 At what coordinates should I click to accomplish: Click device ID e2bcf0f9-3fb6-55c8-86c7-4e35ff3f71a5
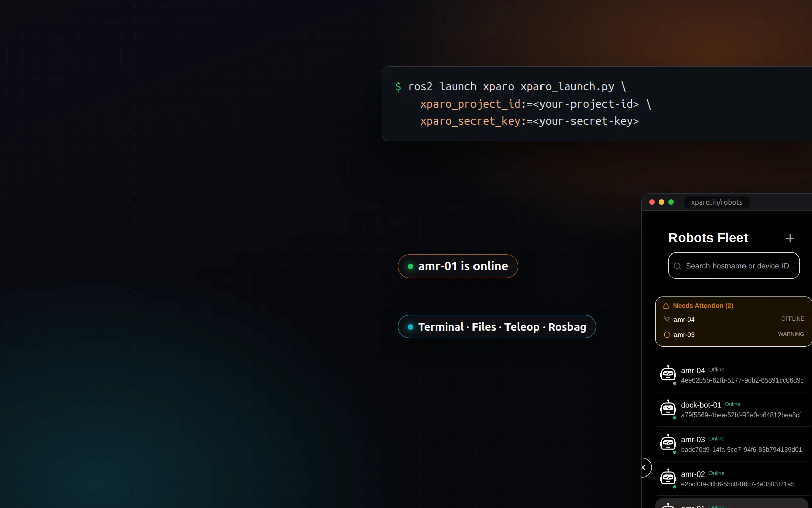(737, 484)
